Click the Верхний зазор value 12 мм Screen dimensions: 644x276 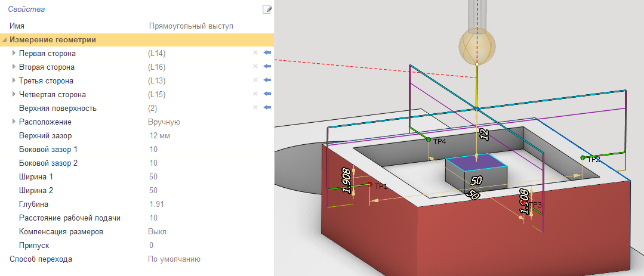click(x=161, y=135)
